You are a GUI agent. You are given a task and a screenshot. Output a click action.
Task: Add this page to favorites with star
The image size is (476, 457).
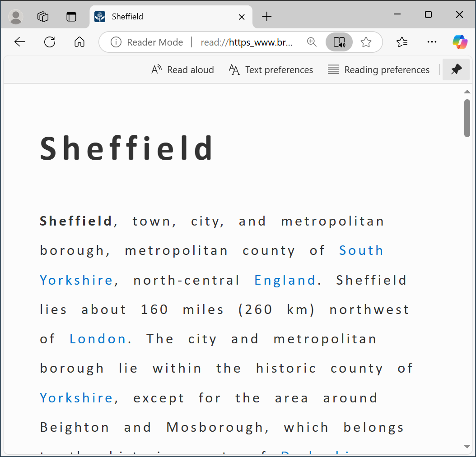(x=366, y=42)
